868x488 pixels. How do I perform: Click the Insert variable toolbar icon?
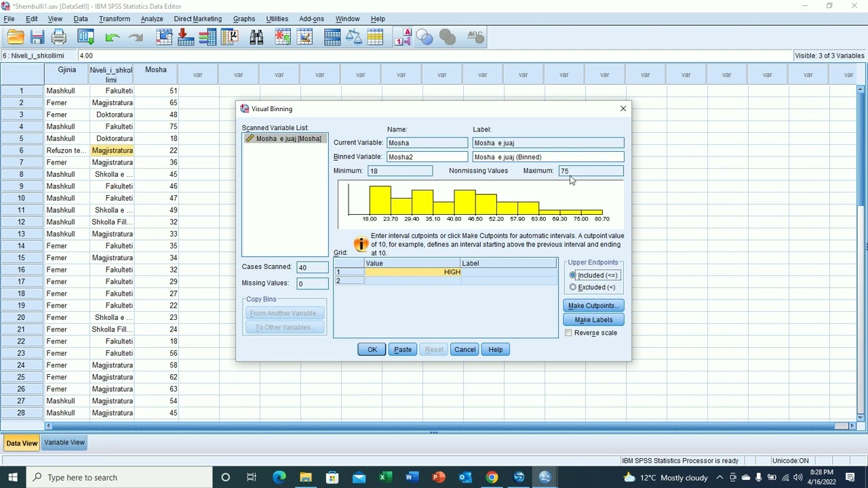tap(305, 37)
